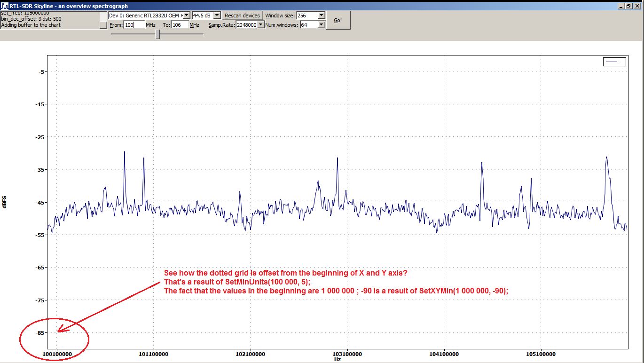644x363 pixels.
Task: Click the From frequency input field
Action: tap(134, 25)
